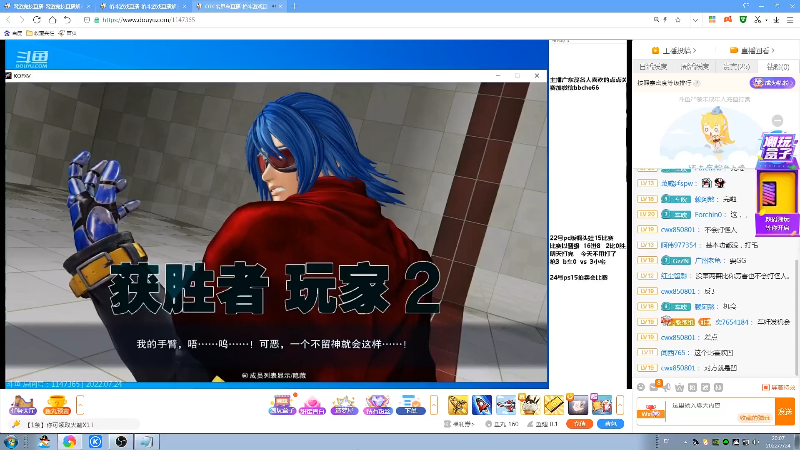The width and height of the screenshot is (800, 450).
Task: Open the trendy box activity icon
Action: pos(282,405)
